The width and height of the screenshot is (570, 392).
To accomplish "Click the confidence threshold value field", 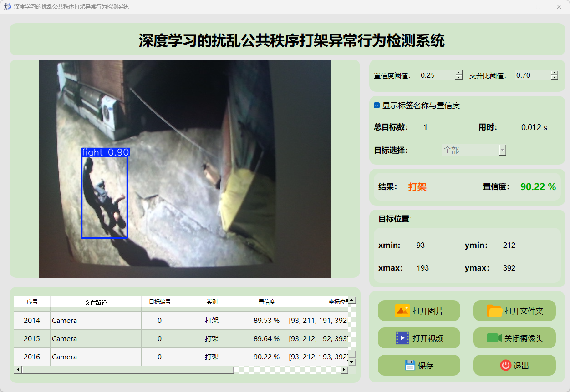I will [436, 75].
